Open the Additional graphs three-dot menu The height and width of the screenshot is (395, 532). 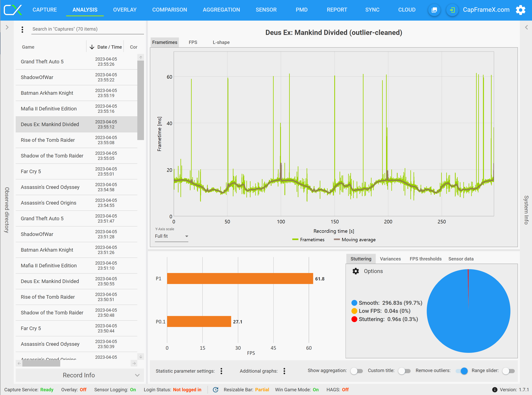284,371
